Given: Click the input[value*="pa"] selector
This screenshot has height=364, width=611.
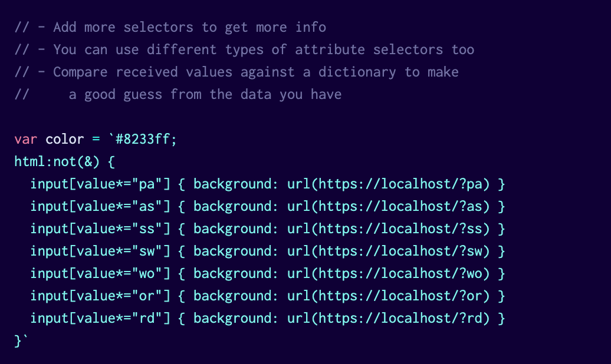Looking at the screenshot, I should pyautogui.click(x=100, y=184).
